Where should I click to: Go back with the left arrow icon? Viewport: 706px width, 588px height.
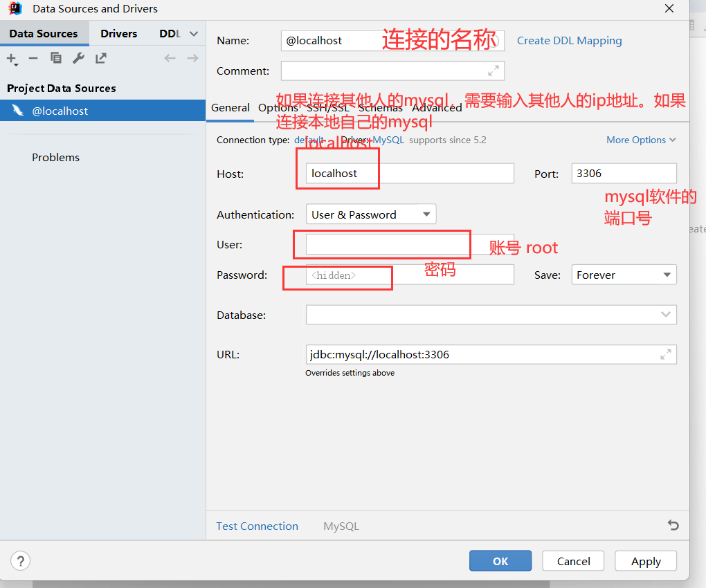(x=170, y=58)
